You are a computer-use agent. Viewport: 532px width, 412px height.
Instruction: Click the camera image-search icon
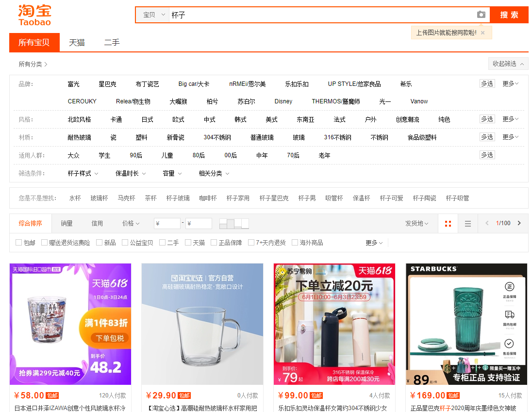coord(481,15)
